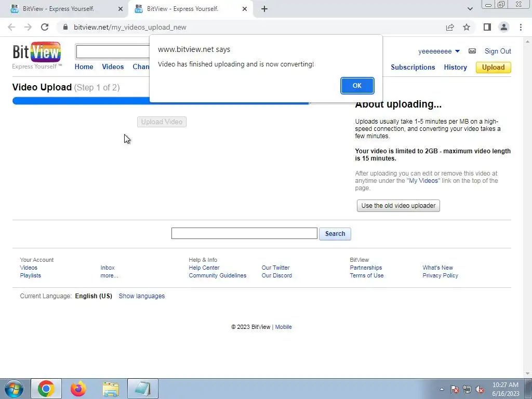
Task: Click the taskbar clock showing 10:27 AM
Action: 505,389
